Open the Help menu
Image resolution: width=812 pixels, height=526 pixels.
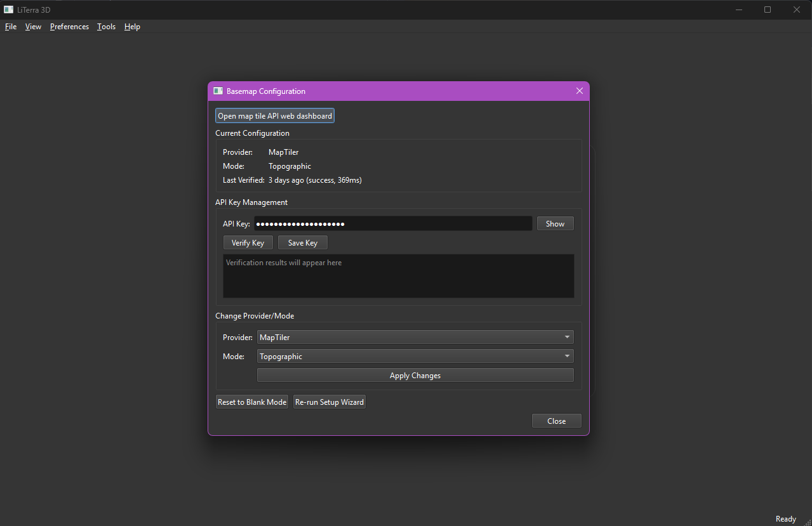pos(132,27)
